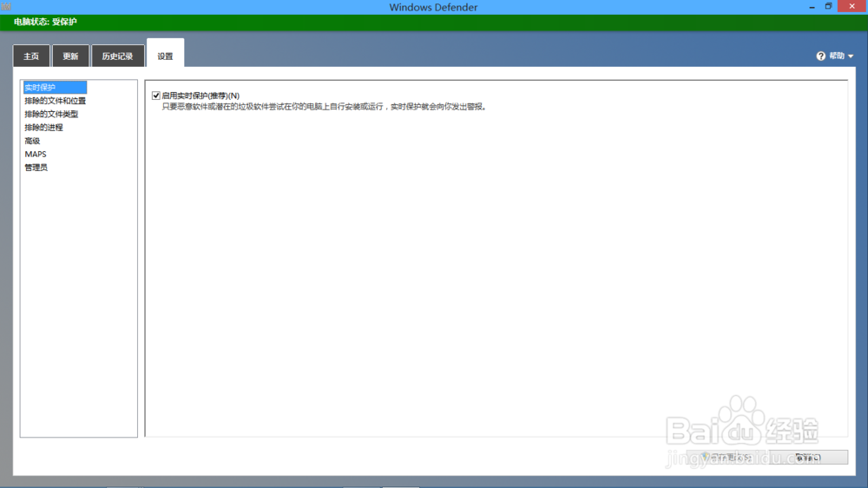Select 高级 in the settings list
The image size is (868, 488).
(32, 141)
